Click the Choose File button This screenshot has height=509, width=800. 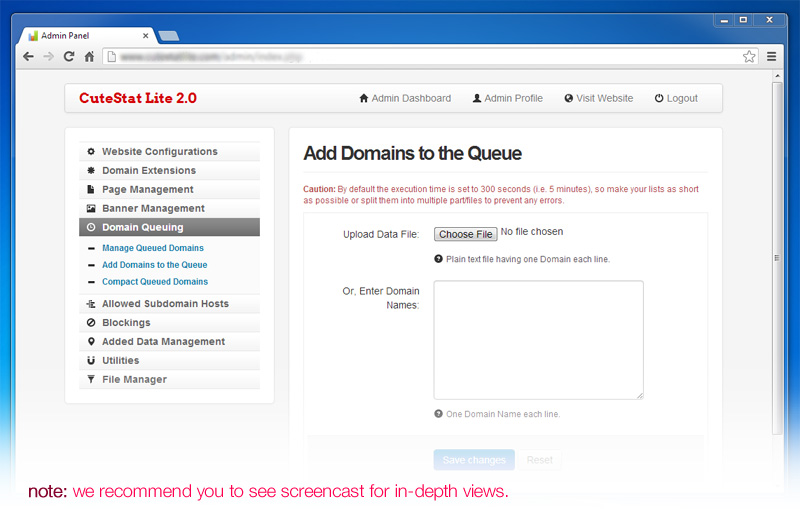pyautogui.click(x=465, y=234)
